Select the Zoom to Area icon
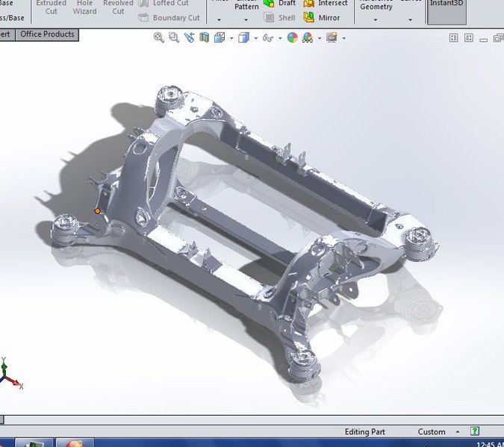504x447 pixels. pos(174,37)
